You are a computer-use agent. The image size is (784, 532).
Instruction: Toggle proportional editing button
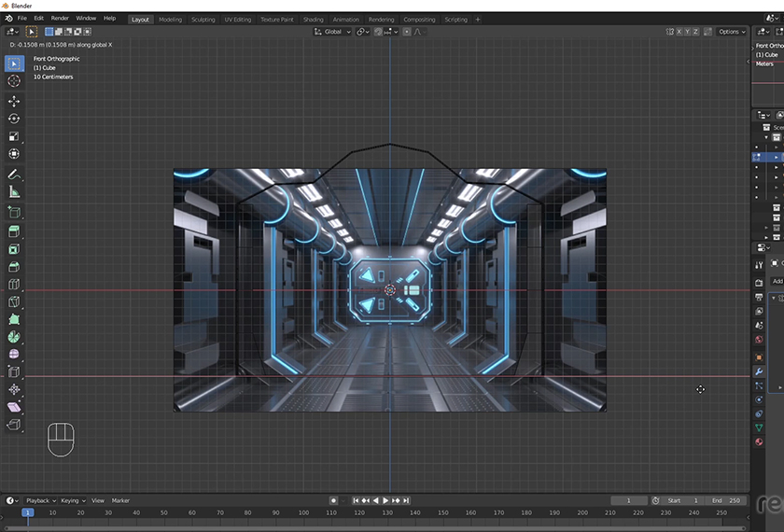pos(407,32)
